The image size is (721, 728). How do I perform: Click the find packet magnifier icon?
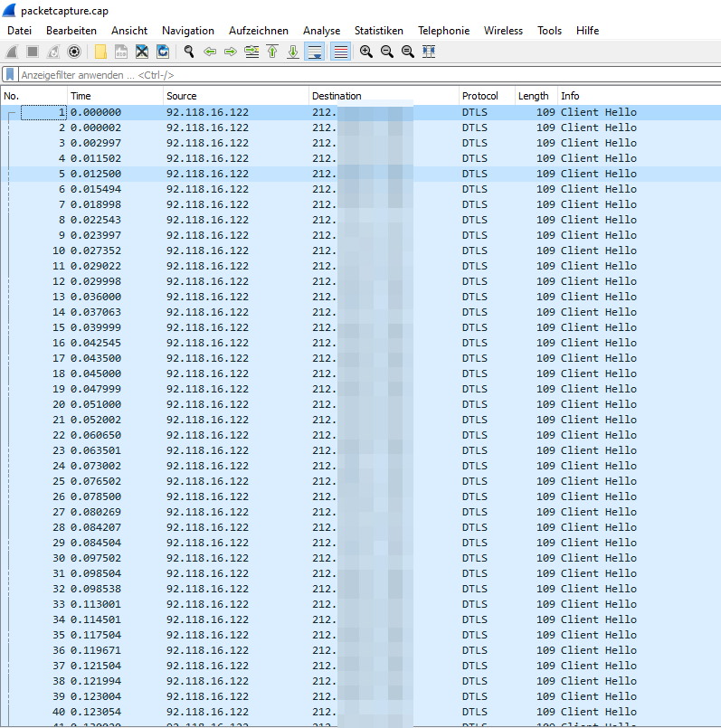(188, 52)
